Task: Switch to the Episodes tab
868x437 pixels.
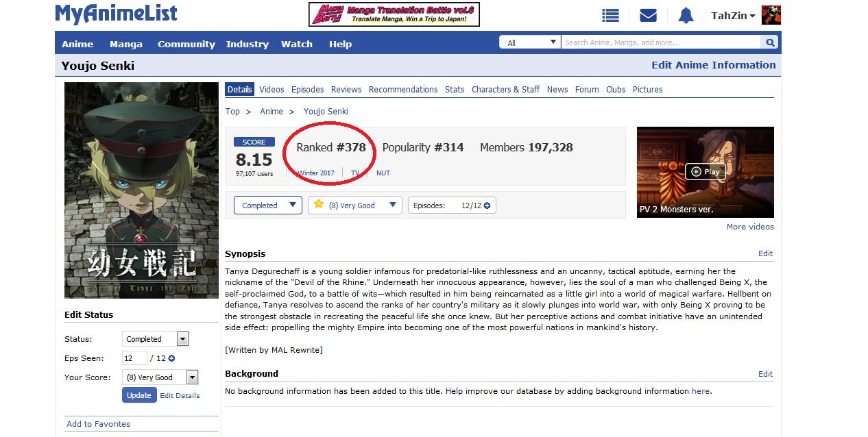Action: pos(307,90)
